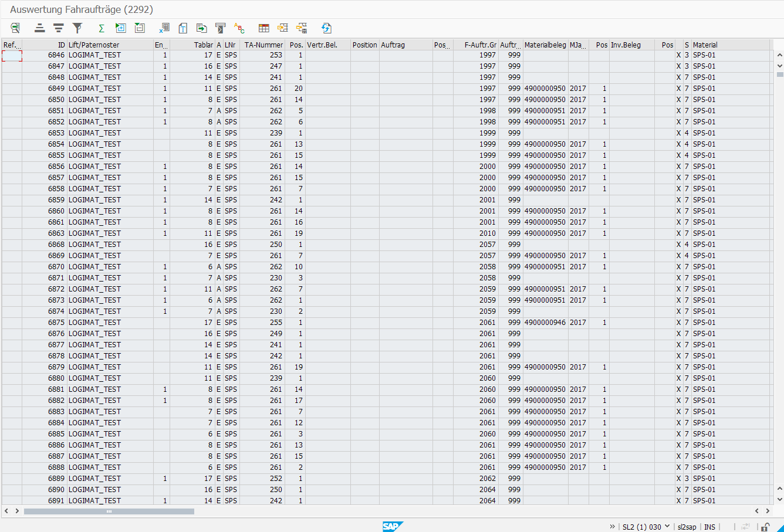
Task: Click the Details magnifier icon in toolbar
Action: point(15,28)
